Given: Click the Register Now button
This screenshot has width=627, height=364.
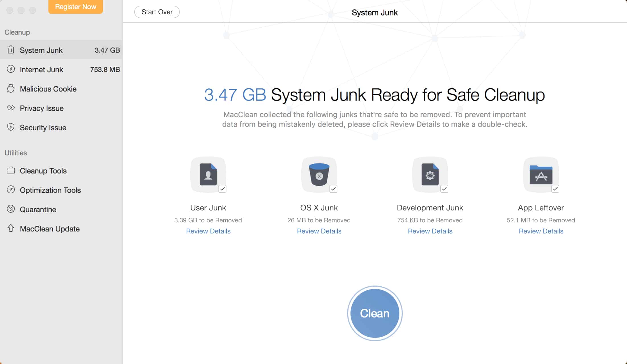Looking at the screenshot, I should (76, 7).
